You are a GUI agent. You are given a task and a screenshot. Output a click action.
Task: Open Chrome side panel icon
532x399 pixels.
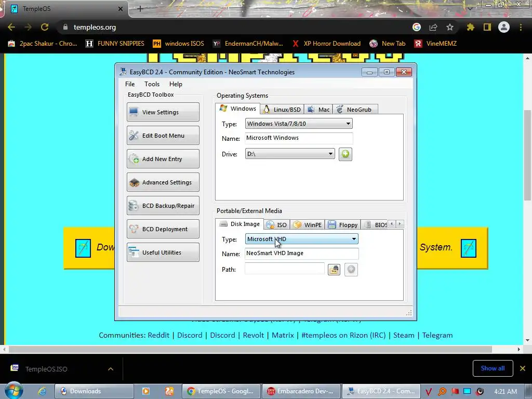(487, 27)
